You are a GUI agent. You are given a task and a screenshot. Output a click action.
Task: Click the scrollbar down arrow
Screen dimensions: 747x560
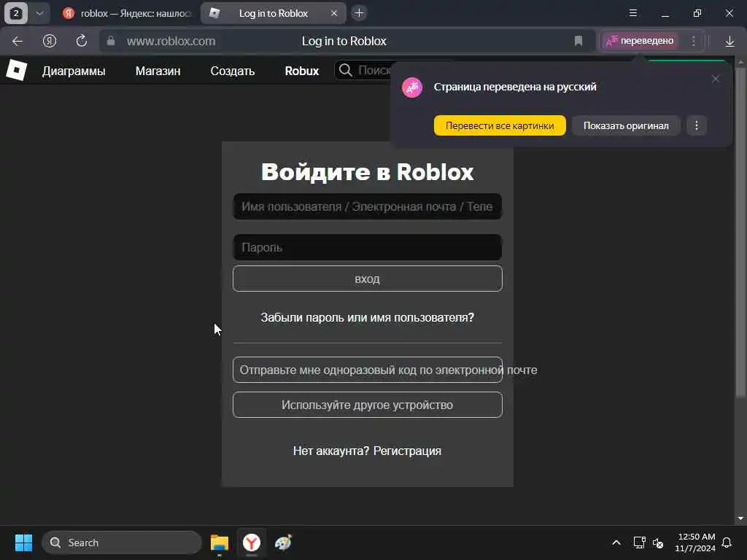tap(740, 518)
